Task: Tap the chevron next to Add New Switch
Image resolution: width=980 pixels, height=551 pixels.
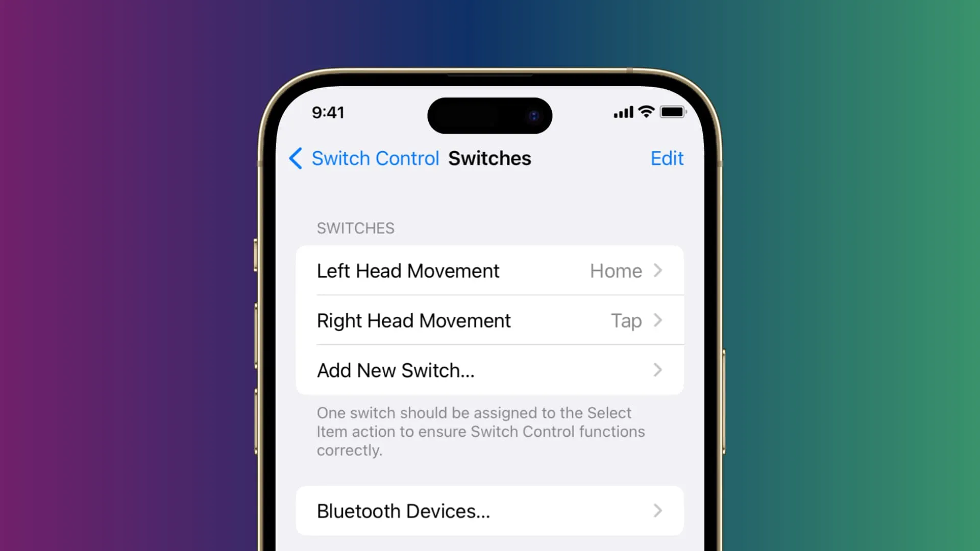Action: pyautogui.click(x=657, y=370)
